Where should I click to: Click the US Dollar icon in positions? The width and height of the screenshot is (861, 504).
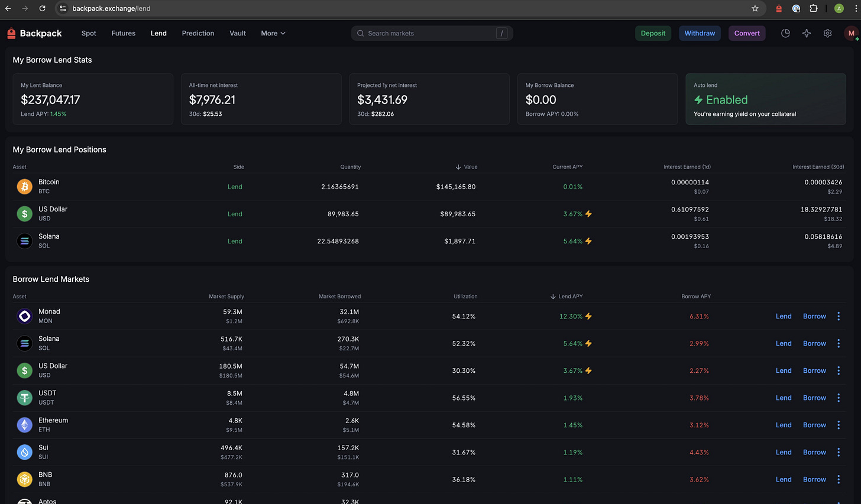24,214
